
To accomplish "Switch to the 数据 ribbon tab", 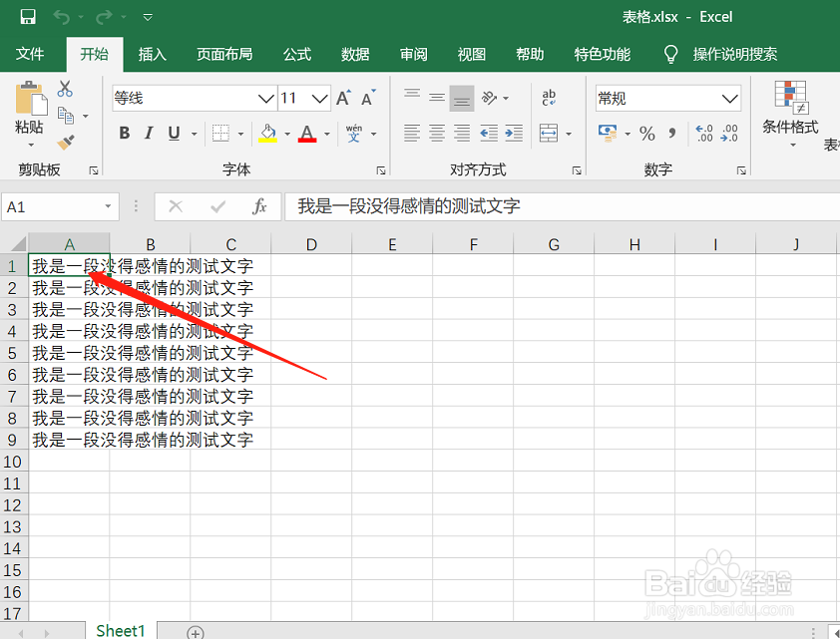I will 354,55.
